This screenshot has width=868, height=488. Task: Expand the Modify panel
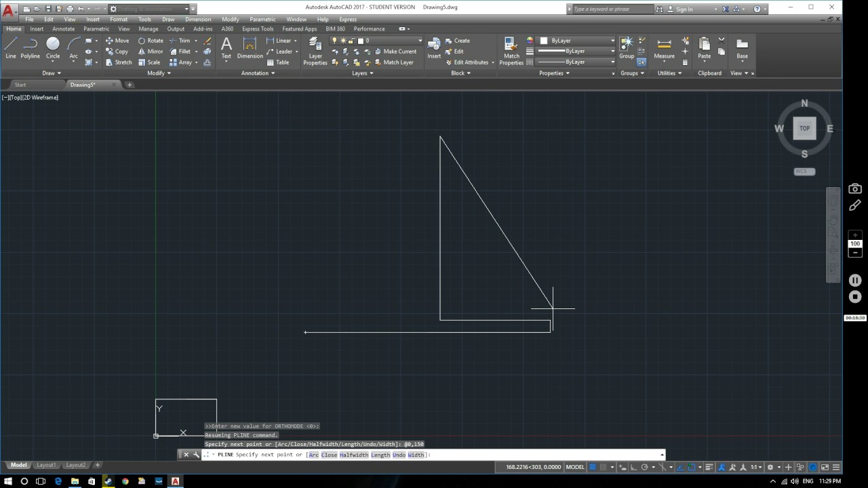[159, 73]
